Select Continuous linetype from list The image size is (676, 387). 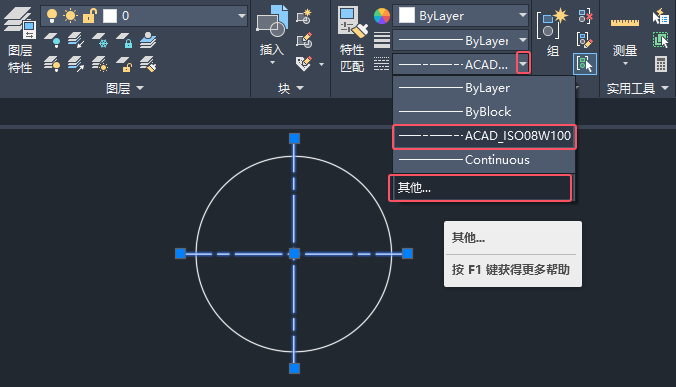click(x=484, y=160)
